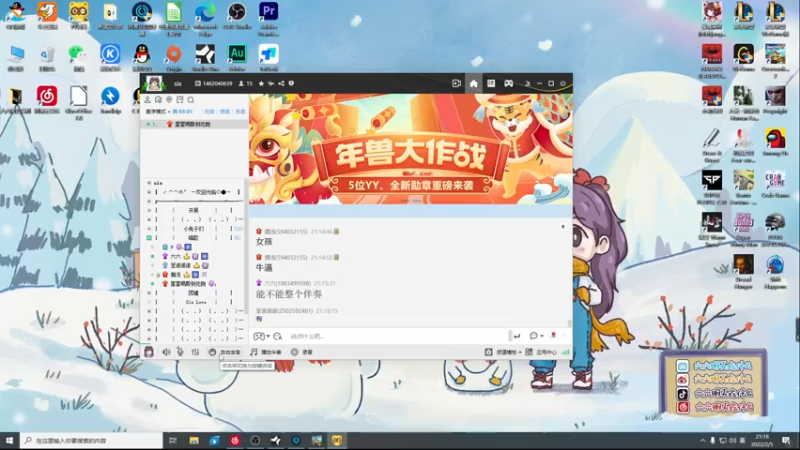Open the Among Us desktop icon
800x450 pixels.
coord(775,142)
